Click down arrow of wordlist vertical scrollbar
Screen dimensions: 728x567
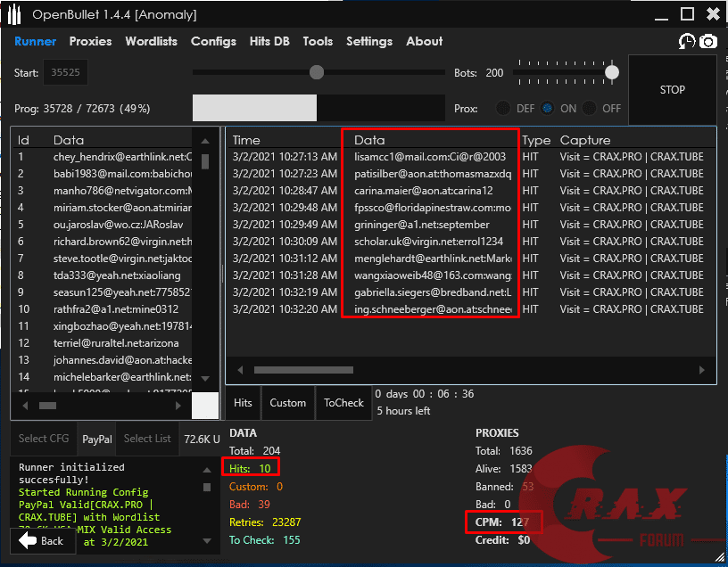click(x=205, y=379)
